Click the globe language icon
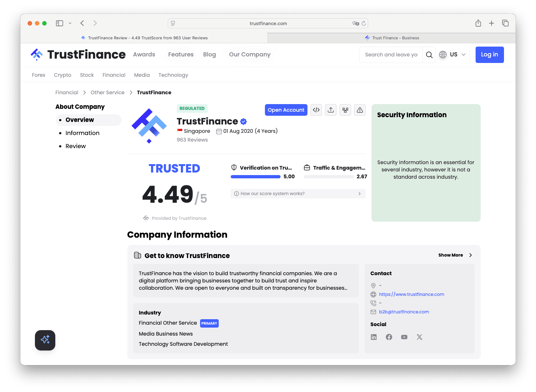Screen dimensions: 536x392 [x=443, y=55]
